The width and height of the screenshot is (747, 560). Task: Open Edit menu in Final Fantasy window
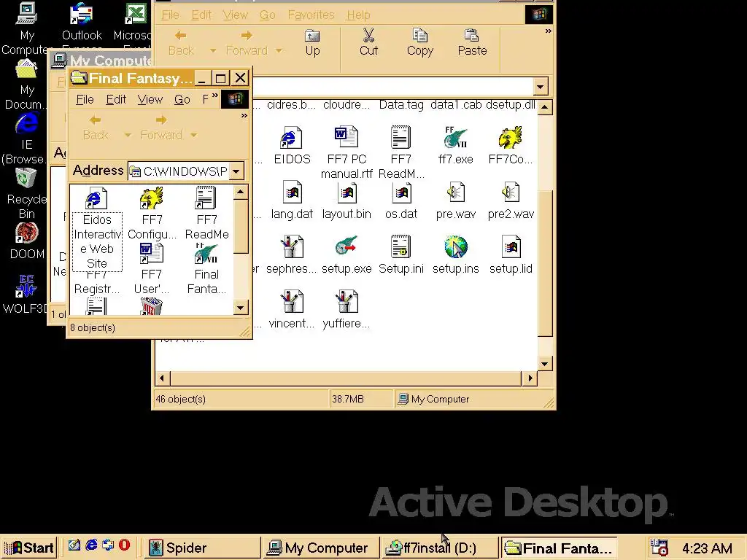point(116,99)
